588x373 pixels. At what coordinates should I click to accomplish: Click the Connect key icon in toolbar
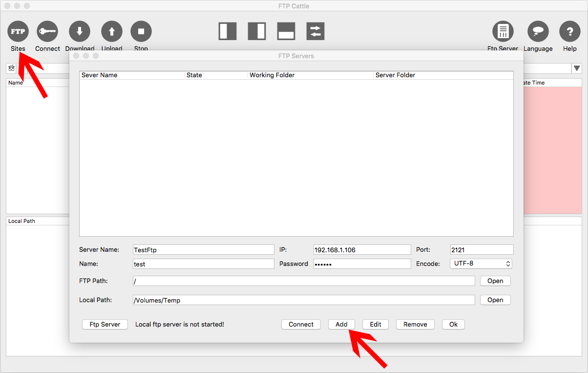47,32
